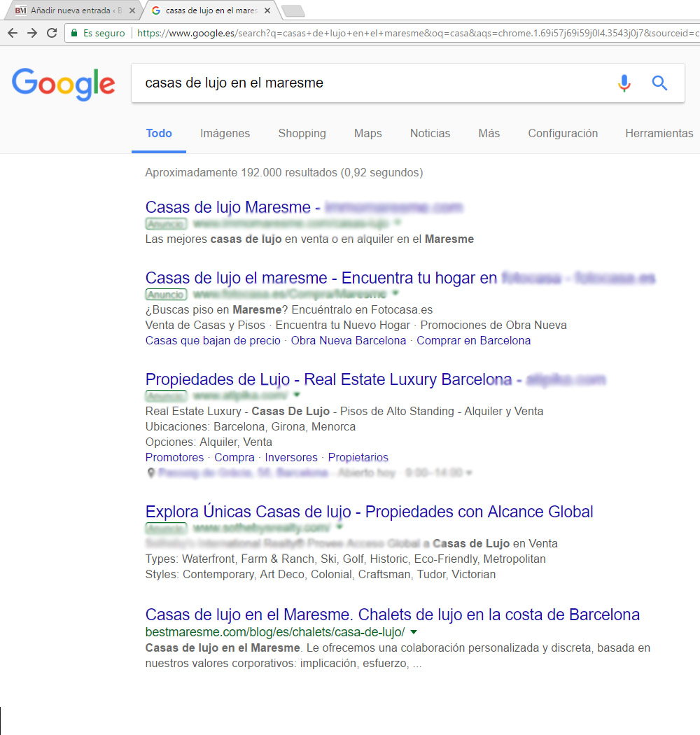Viewport: 700px width, 735px height.
Task: Switch to the 'Añadir nueva entrada' tab
Action: 73,10
